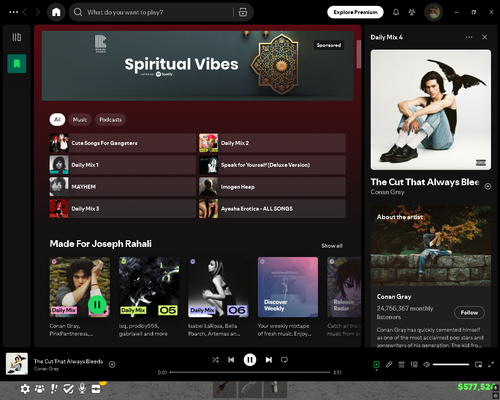This screenshot has height=400, width=500.
Task: Open the game quests checkmark icon
Action: tap(68, 389)
